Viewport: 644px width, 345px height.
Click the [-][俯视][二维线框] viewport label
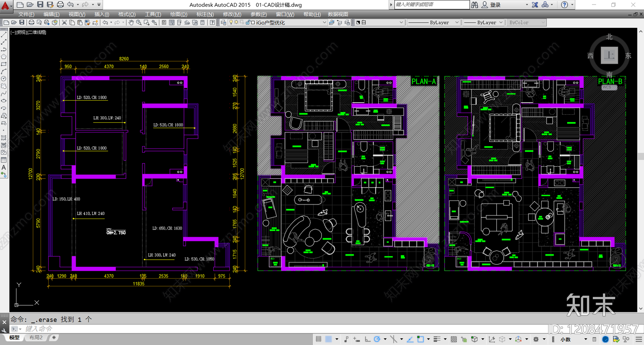click(x=28, y=32)
